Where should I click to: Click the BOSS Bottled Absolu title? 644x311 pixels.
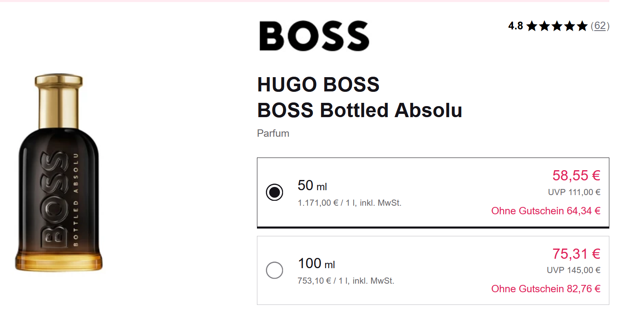click(359, 110)
